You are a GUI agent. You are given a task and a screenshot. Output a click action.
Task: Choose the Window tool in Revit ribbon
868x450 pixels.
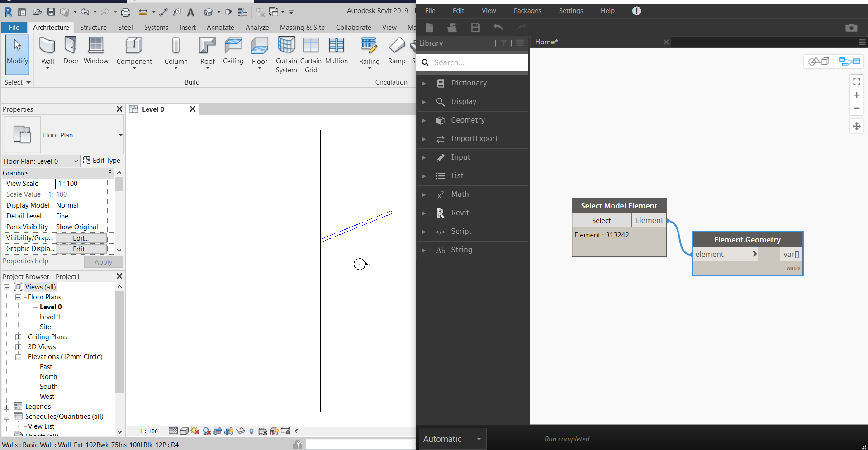[x=96, y=51]
